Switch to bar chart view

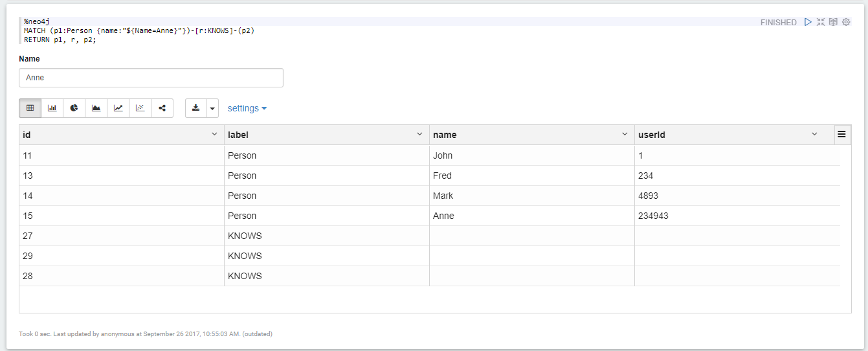point(52,108)
